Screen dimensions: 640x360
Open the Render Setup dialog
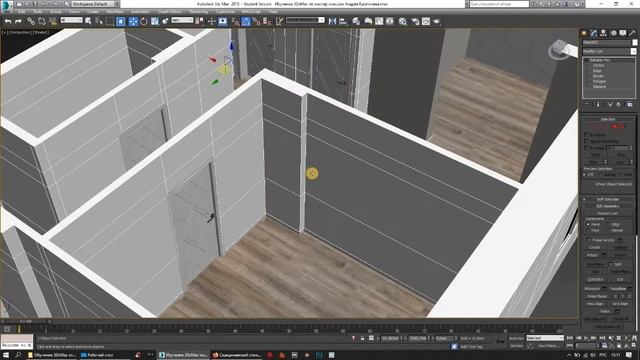[x=415, y=21]
